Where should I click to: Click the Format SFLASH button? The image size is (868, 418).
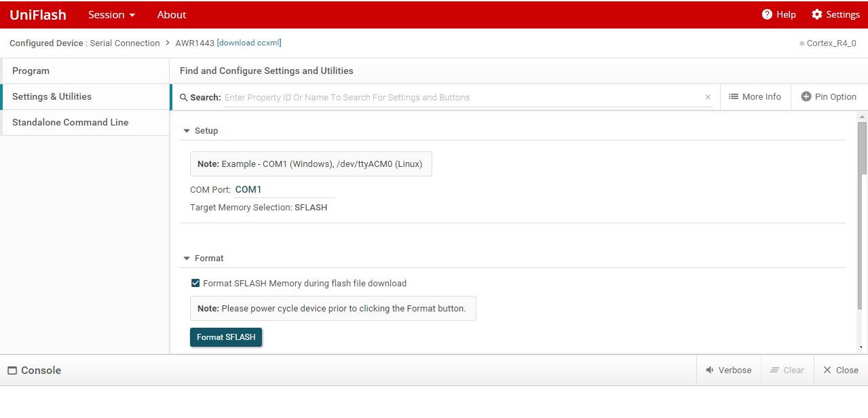coord(226,337)
